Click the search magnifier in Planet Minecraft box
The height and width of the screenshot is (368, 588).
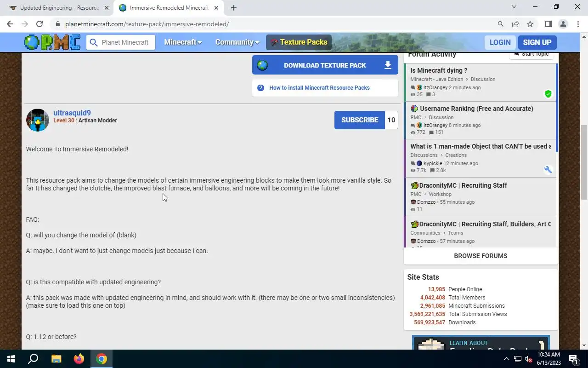pos(94,42)
